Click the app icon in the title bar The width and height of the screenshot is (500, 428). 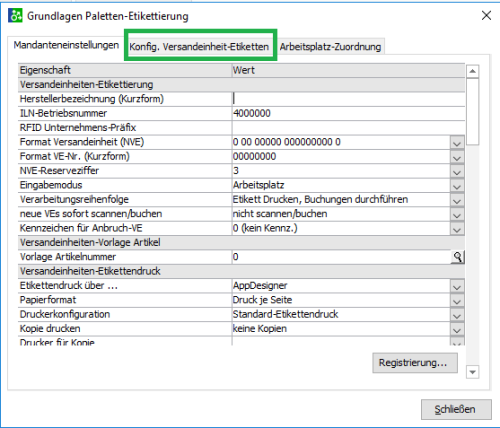pyautogui.click(x=15, y=15)
